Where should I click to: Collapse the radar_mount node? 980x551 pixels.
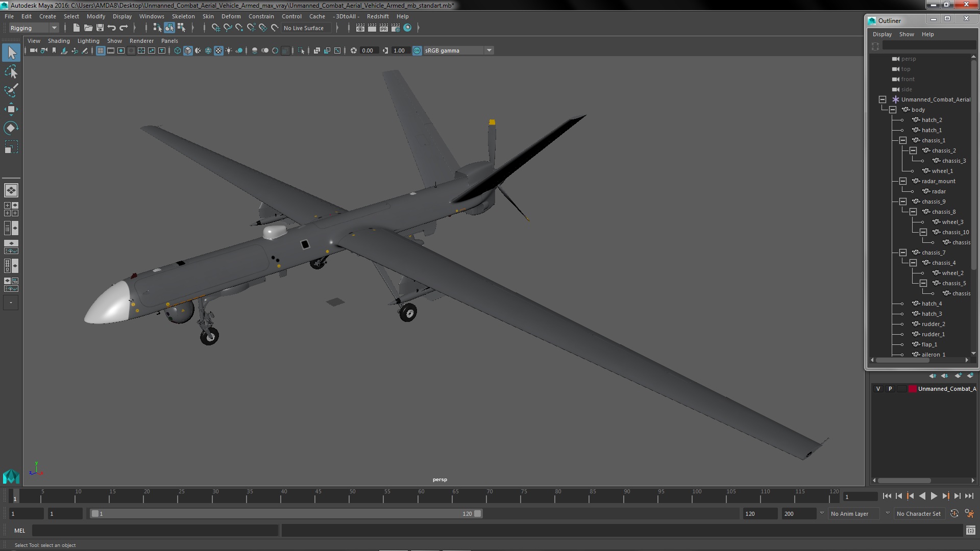(903, 181)
